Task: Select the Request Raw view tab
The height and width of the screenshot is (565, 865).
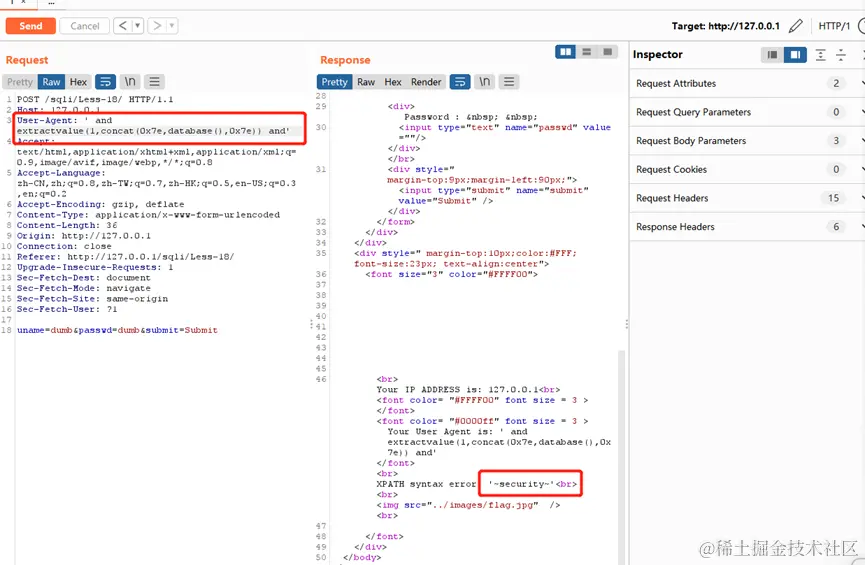Action: [51, 82]
